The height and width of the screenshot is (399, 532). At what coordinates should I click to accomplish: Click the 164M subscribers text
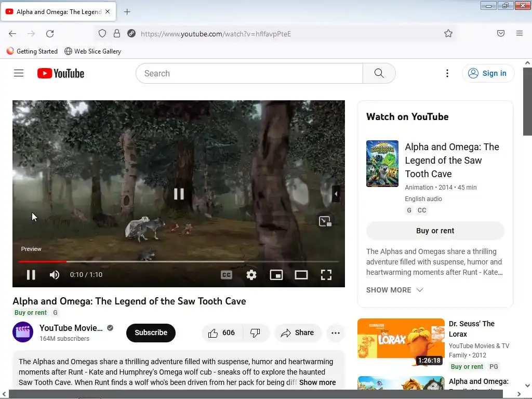64,339
